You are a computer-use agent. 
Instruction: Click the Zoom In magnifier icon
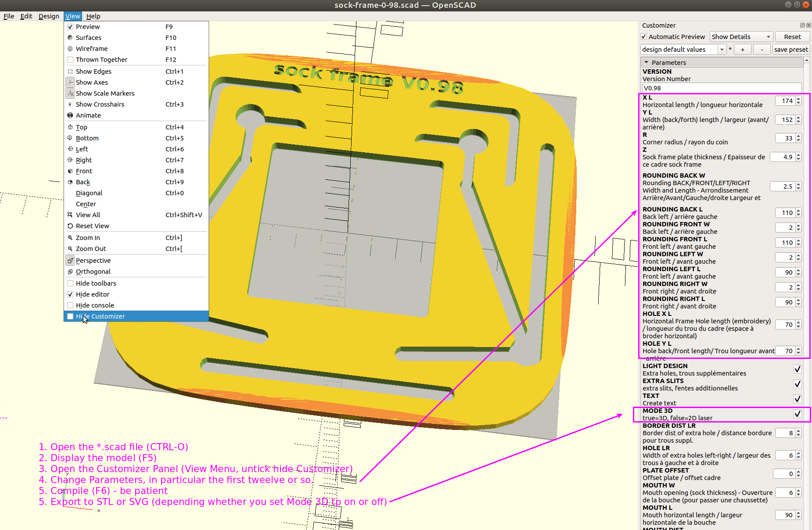(x=70, y=238)
